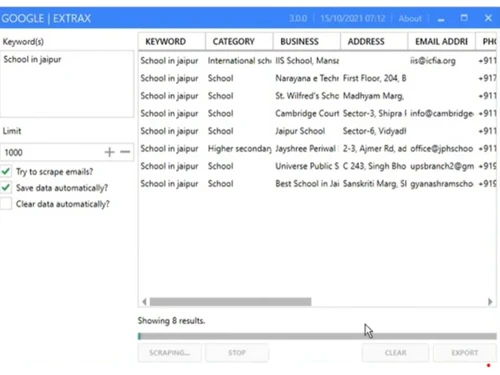Click the scraping progress bar
This screenshot has height=375, width=500.
pos(317,336)
